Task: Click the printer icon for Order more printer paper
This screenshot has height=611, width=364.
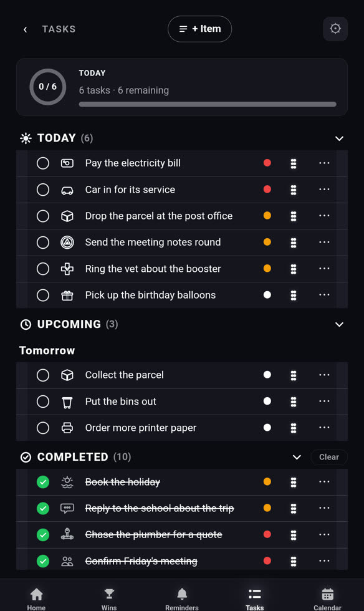Action: [x=67, y=428]
